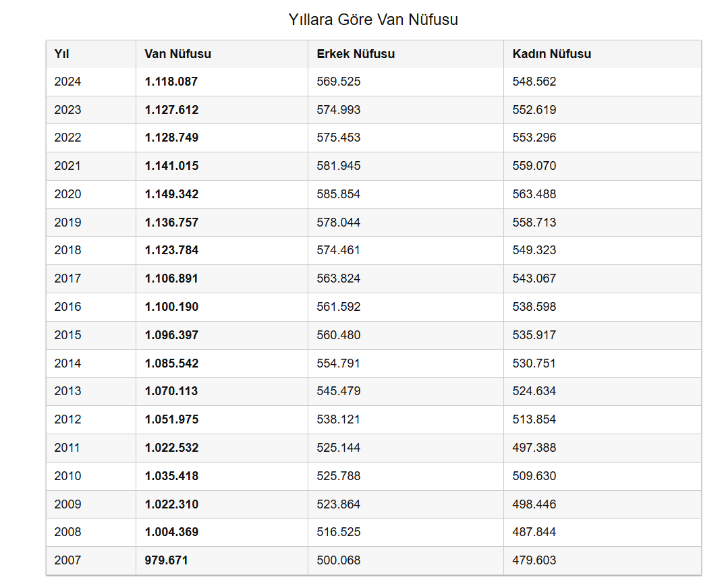Image resolution: width=724 pixels, height=588 pixels.
Task: Click the 2020 population value 1.149.342
Action: coord(171,194)
